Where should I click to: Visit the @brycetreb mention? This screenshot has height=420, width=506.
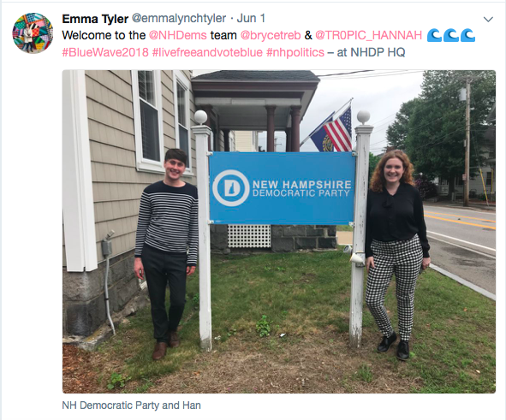click(x=271, y=35)
